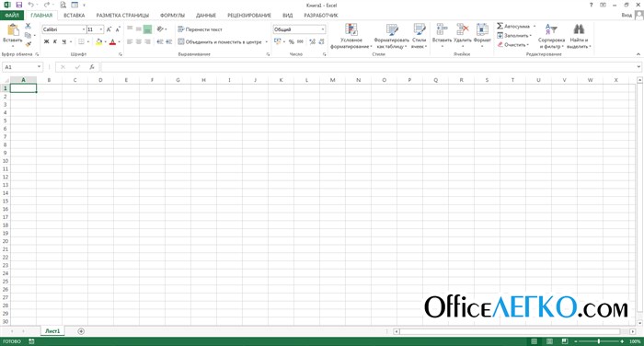This screenshot has height=346, width=644.
Task: Switch to the ВСТАВКА tab
Action: pos(74,16)
